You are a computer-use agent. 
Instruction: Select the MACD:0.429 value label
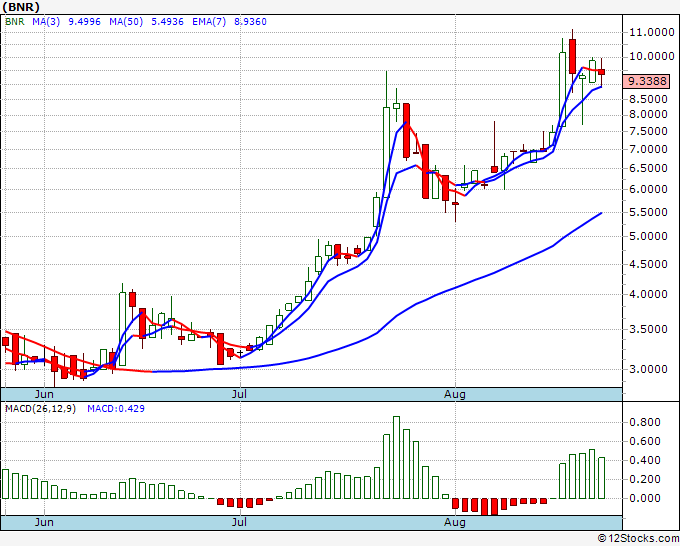(116, 409)
